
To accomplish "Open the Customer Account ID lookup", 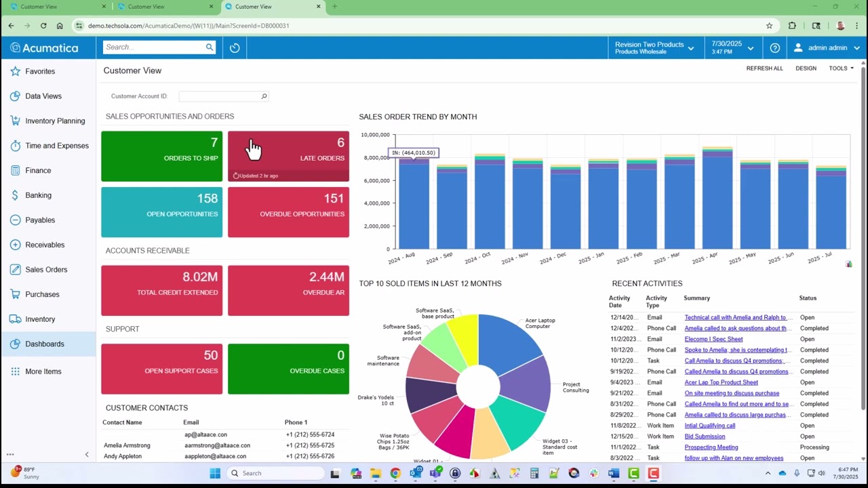I will tap(264, 96).
